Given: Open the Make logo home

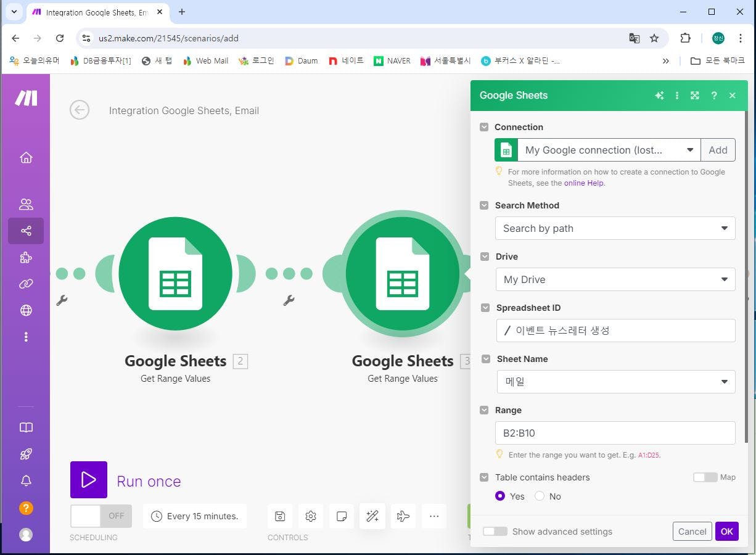Looking at the screenshot, I should (26, 98).
